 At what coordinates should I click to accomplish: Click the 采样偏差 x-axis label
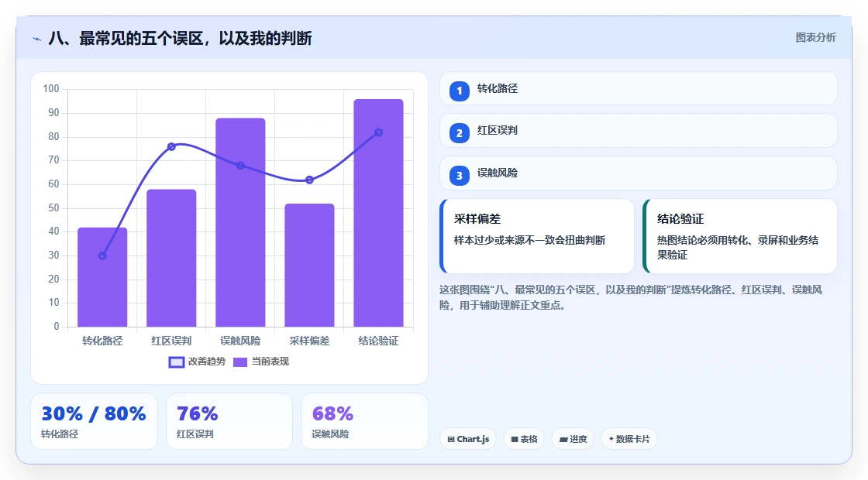(x=309, y=341)
